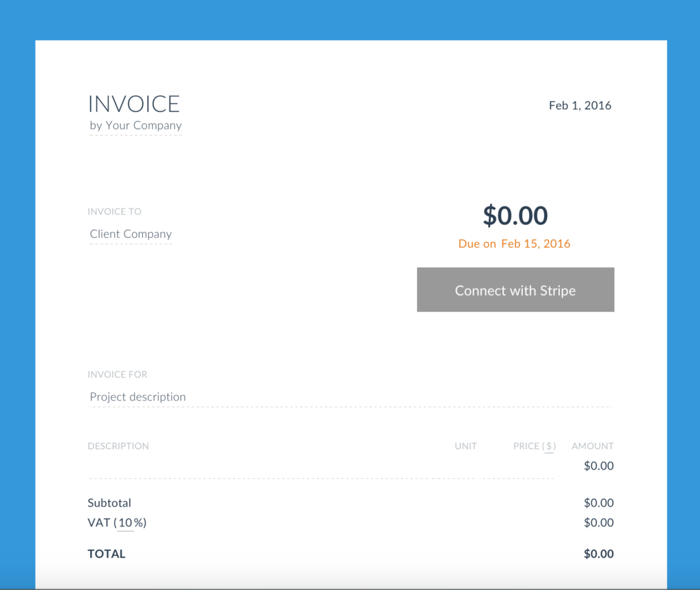Click the empty price cell under PRICE
This screenshot has height=590, width=700.
[x=530, y=467]
